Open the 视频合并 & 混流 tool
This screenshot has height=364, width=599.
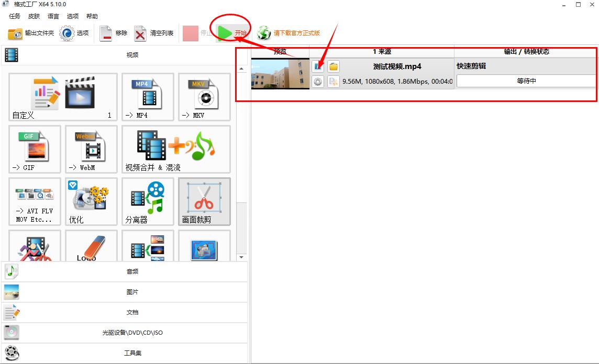176,149
